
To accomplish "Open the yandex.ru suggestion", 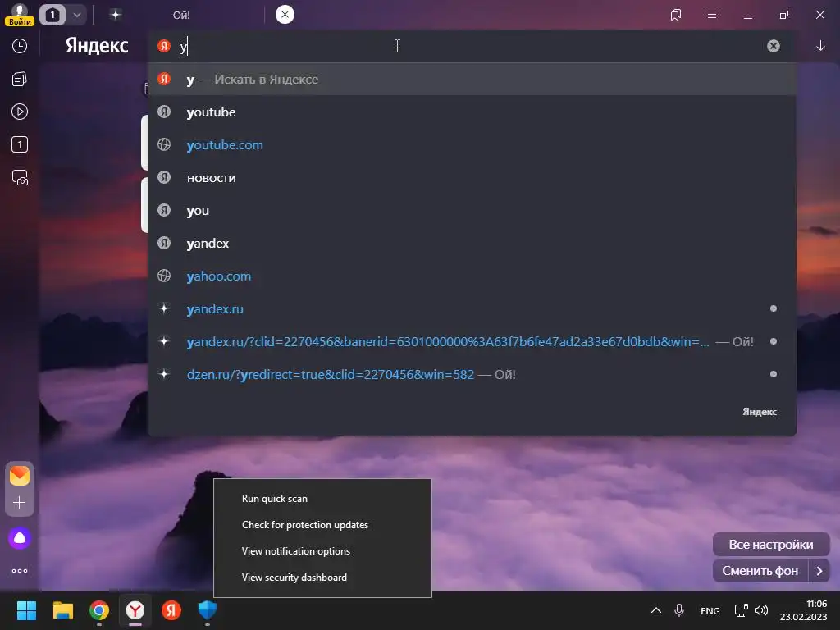I will tap(472, 309).
